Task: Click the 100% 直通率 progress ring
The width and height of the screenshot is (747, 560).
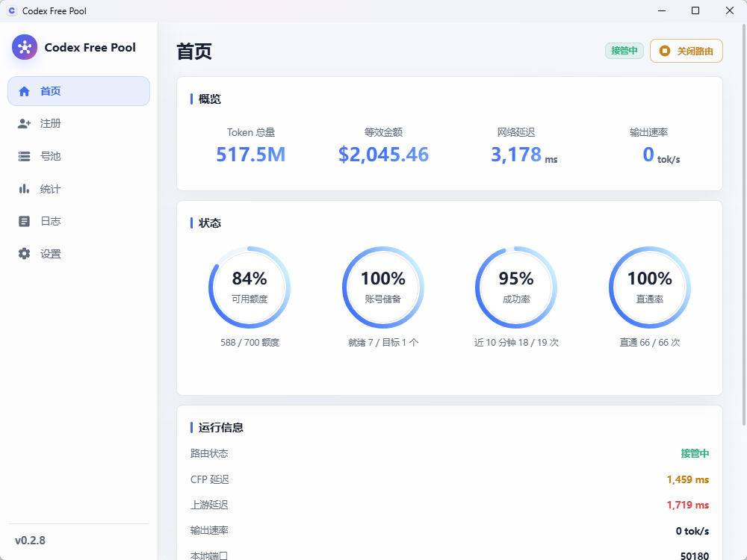Action: click(x=650, y=287)
